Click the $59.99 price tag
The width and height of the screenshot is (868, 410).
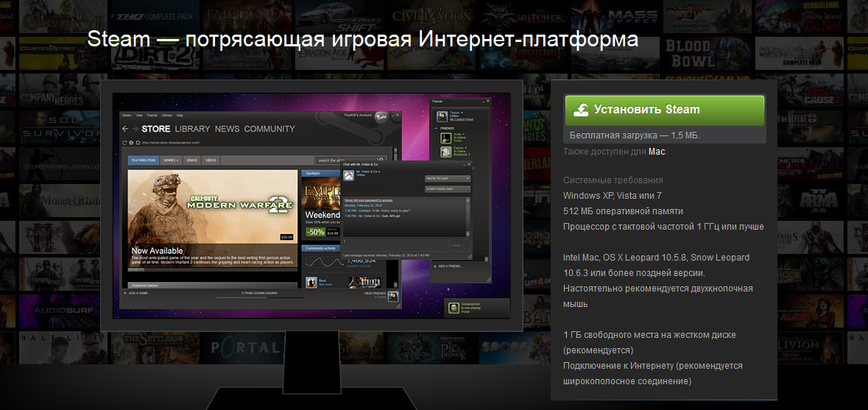click(286, 237)
